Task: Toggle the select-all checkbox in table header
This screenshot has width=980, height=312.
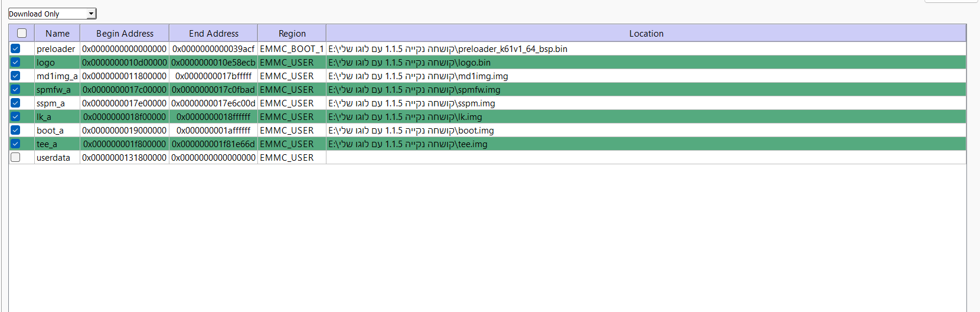Action: (22, 33)
